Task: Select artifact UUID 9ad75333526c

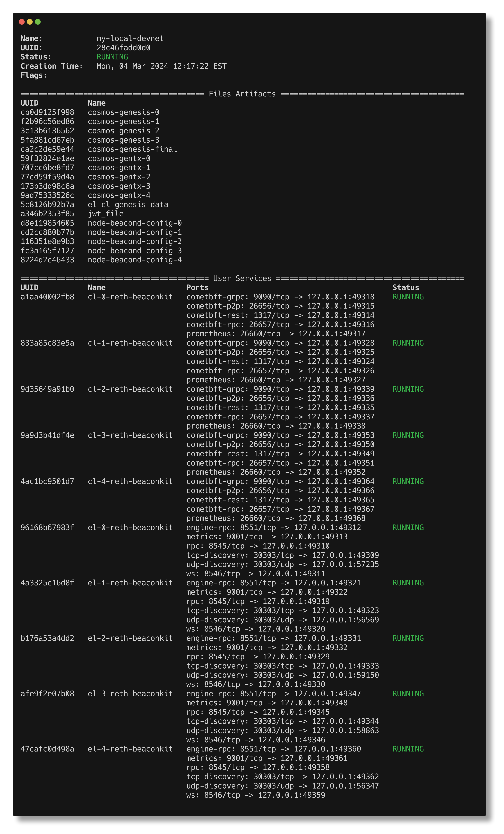Action: coord(47,195)
